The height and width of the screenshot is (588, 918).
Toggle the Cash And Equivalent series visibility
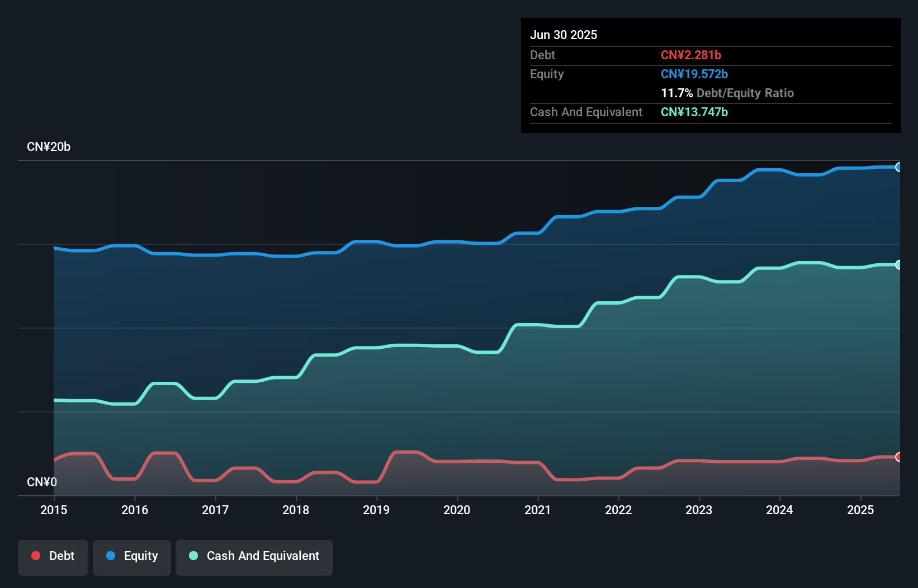(x=254, y=556)
